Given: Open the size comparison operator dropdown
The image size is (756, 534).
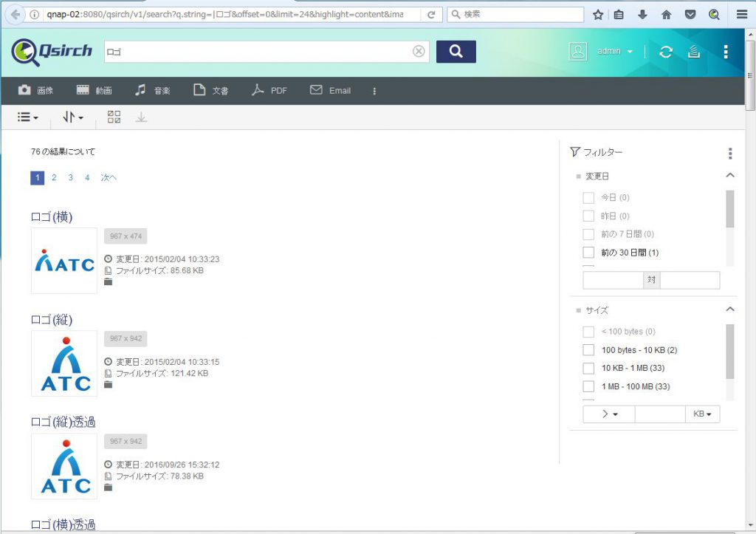Looking at the screenshot, I should pyautogui.click(x=609, y=414).
